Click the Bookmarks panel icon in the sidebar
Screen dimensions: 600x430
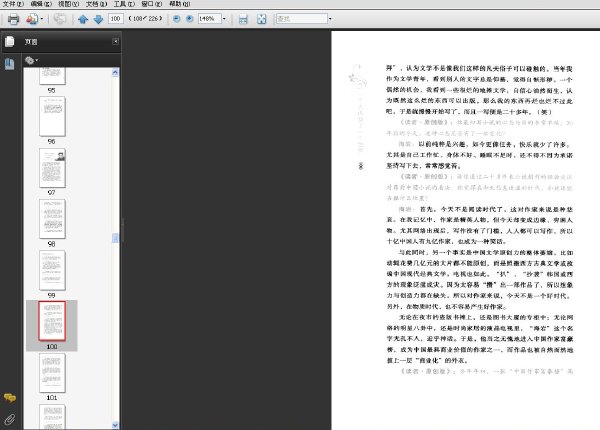pos(10,64)
